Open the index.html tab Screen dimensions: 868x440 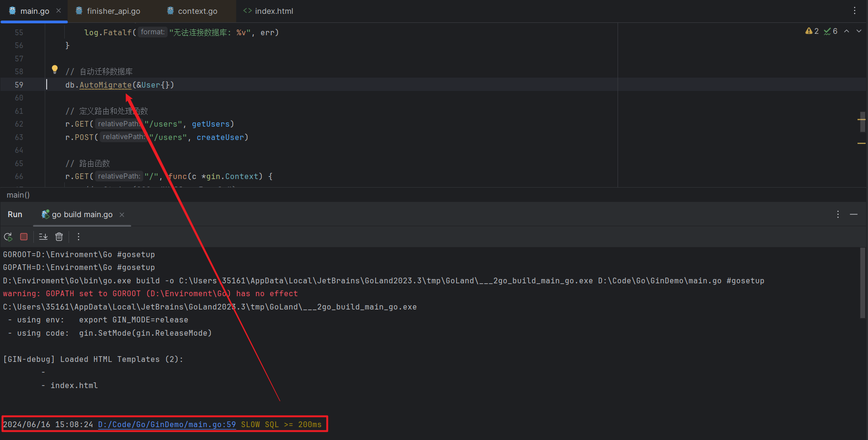click(x=268, y=11)
